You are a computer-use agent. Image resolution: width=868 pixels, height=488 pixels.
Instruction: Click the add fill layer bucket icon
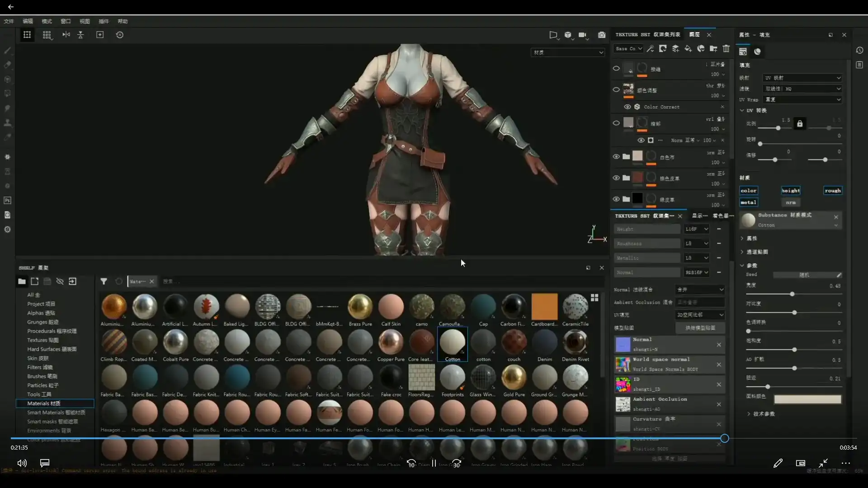(688, 49)
